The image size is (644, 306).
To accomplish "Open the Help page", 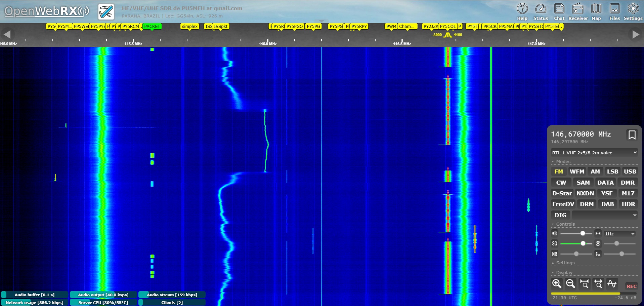I will [522, 12].
